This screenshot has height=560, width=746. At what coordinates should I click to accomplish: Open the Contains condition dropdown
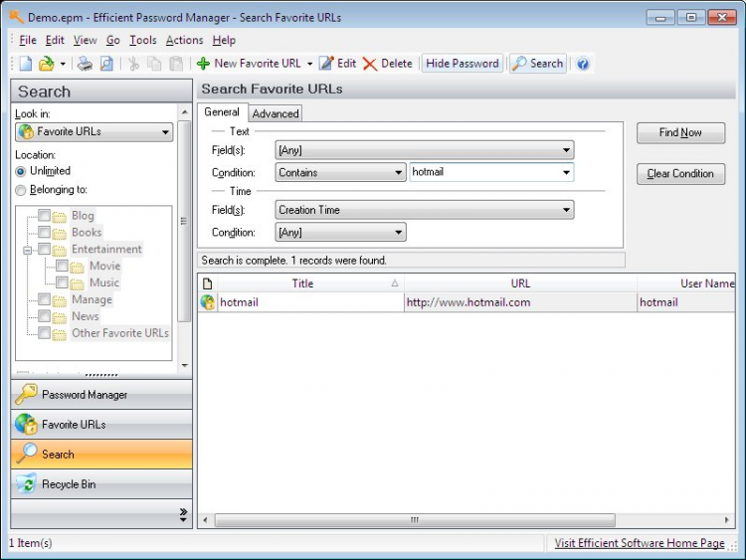pyautogui.click(x=340, y=172)
